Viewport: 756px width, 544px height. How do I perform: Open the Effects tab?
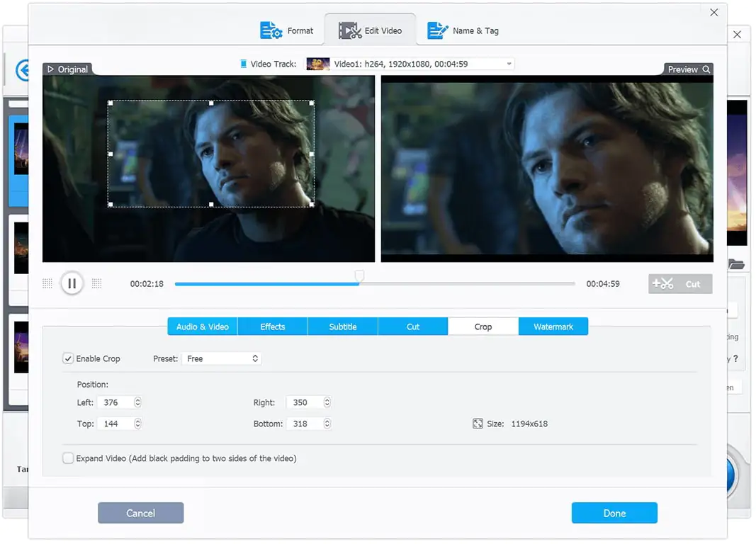(x=273, y=327)
